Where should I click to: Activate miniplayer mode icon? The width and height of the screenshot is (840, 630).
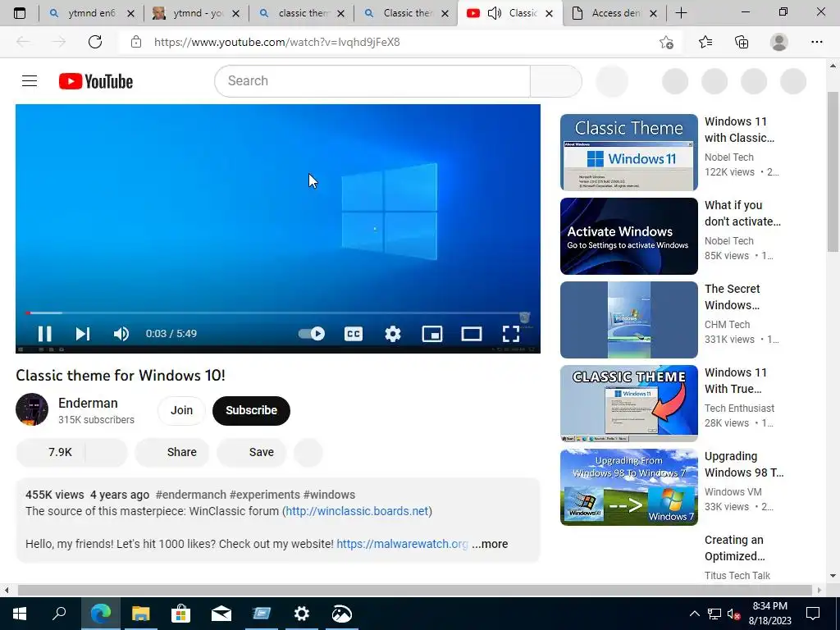[431, 334]
